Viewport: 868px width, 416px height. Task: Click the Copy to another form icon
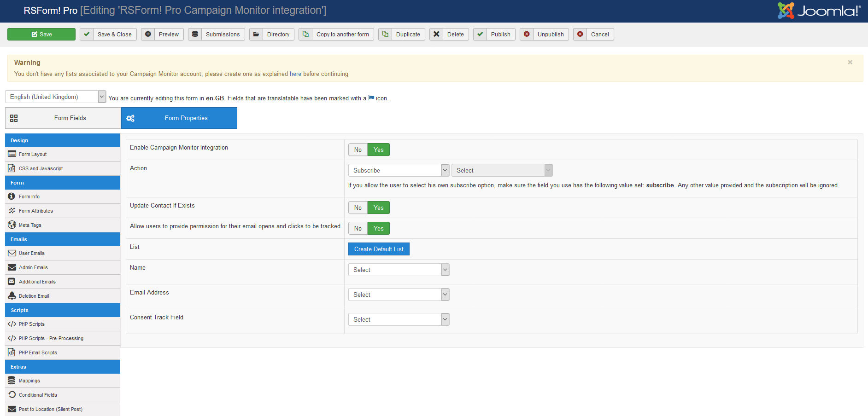[x=305, y=34]
